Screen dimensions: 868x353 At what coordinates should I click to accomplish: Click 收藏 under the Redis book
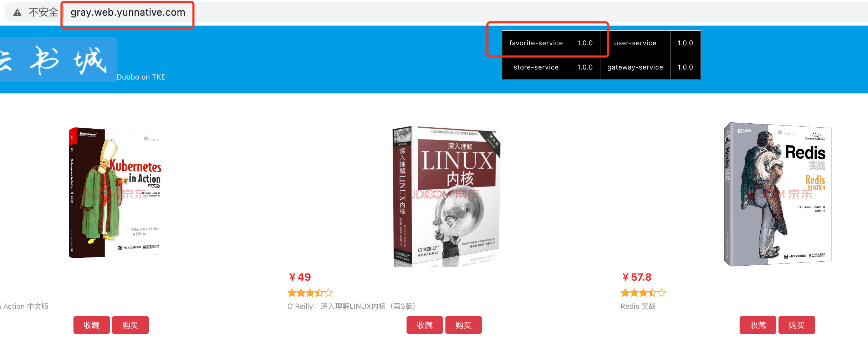pyautogui.click(x=758, y=325)
